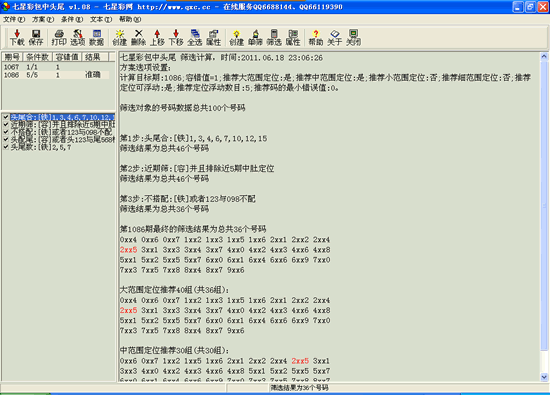Click the 属性 icon next to 全选

click(x=213, y=37)
